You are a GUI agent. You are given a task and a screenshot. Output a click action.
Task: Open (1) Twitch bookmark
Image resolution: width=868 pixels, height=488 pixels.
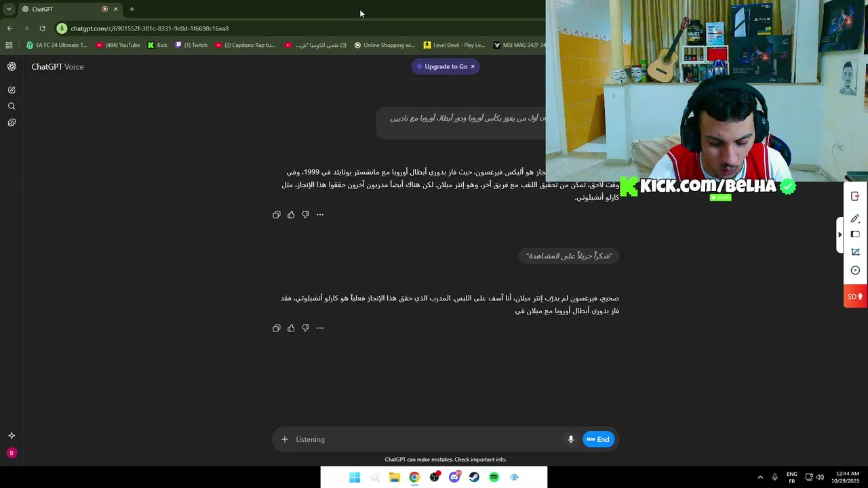tap(191, 45)
